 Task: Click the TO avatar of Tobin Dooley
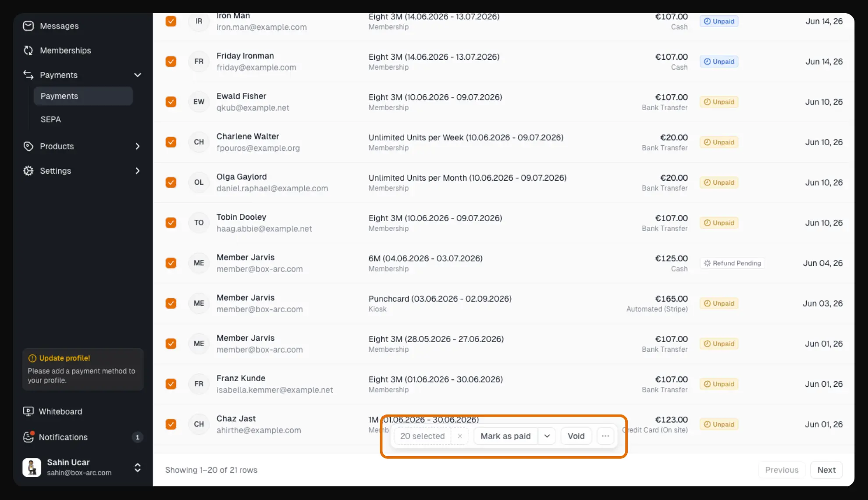(199, 223)
